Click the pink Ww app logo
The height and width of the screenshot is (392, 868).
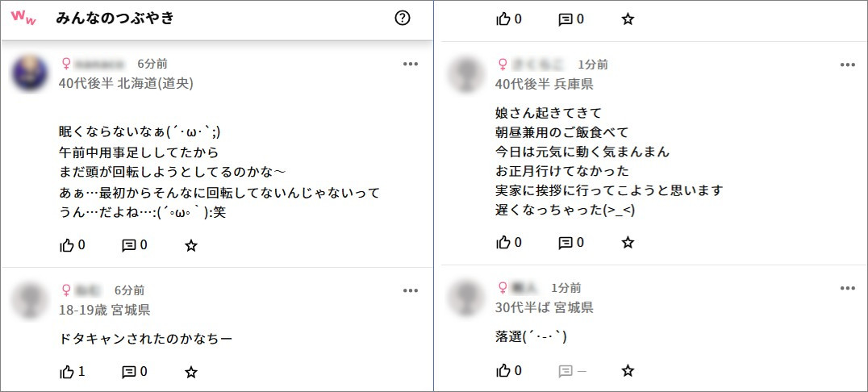point(23,19)
